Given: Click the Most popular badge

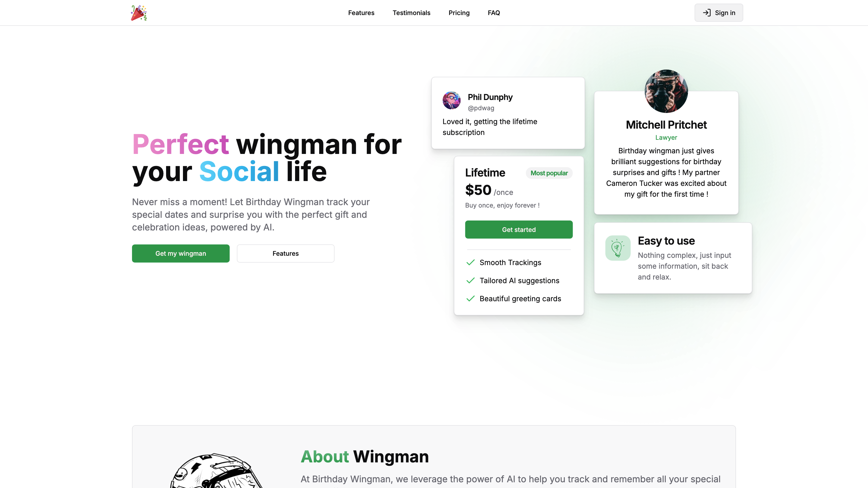Looking at the screenshot, I should pos(549,173).
